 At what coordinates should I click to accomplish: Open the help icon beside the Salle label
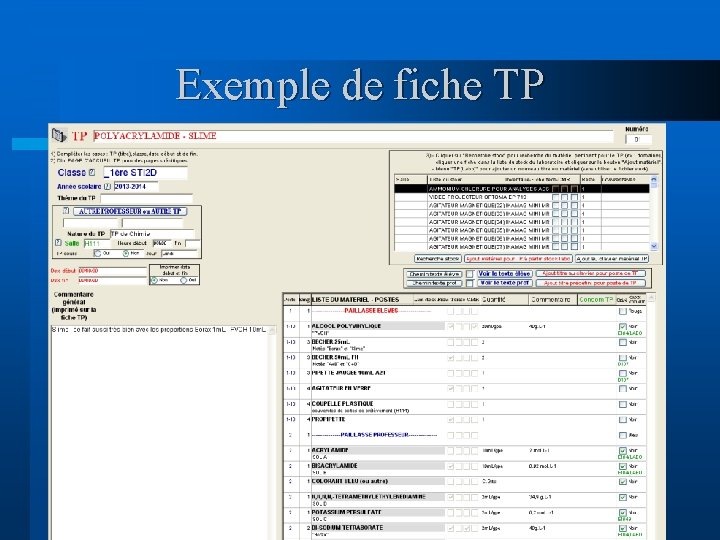pyautogui.click(x=58, y=243)
